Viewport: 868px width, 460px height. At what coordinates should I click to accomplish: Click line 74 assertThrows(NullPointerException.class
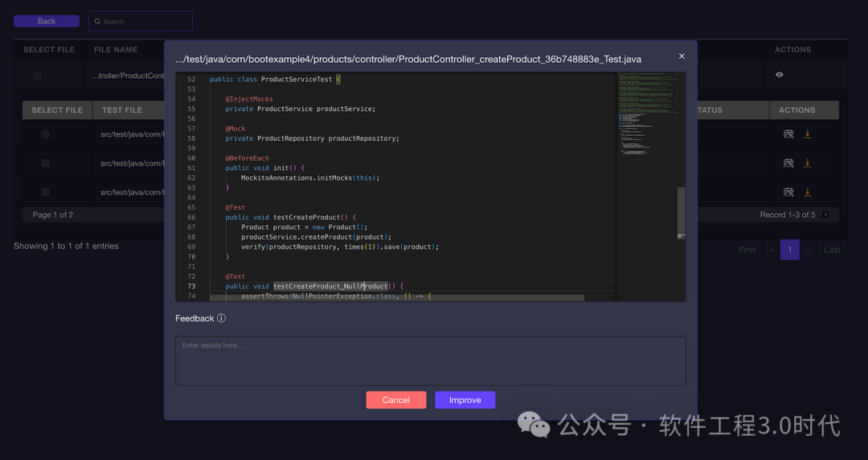coord(336,297)
